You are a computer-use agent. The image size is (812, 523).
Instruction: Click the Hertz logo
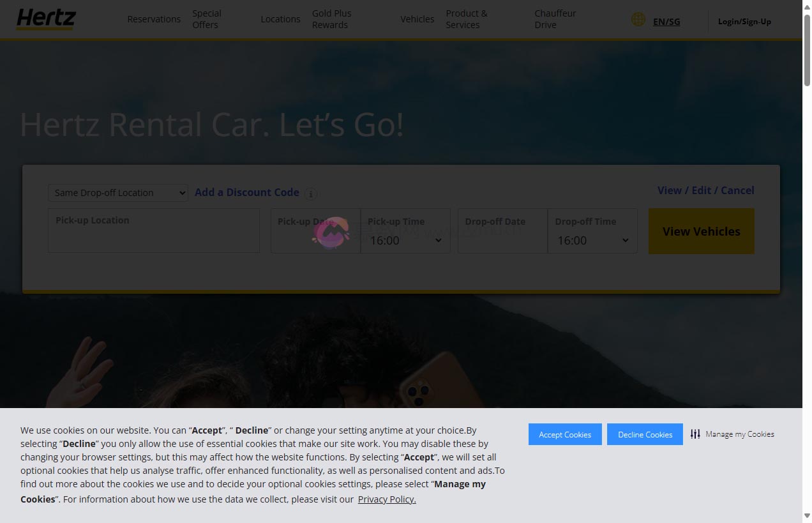(46, 19)
